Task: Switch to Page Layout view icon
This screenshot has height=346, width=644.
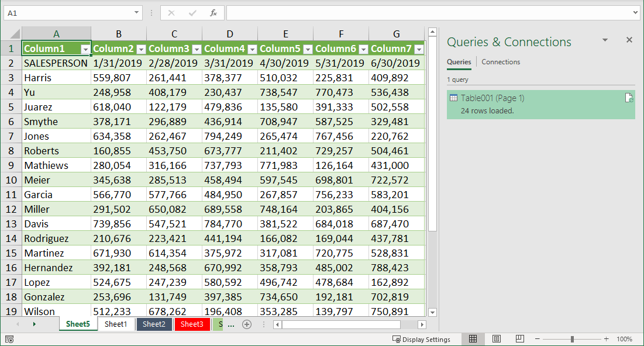Action: [496, 338]
